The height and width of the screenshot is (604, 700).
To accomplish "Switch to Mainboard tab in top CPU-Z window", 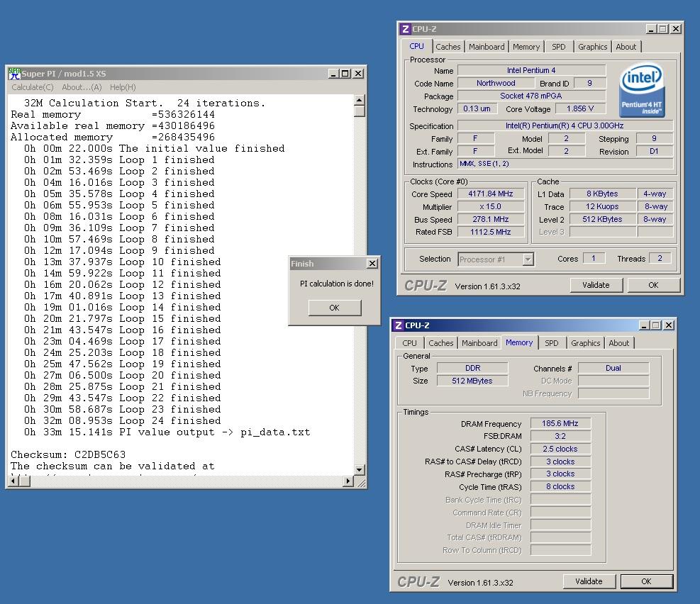I will coord(486,47).
